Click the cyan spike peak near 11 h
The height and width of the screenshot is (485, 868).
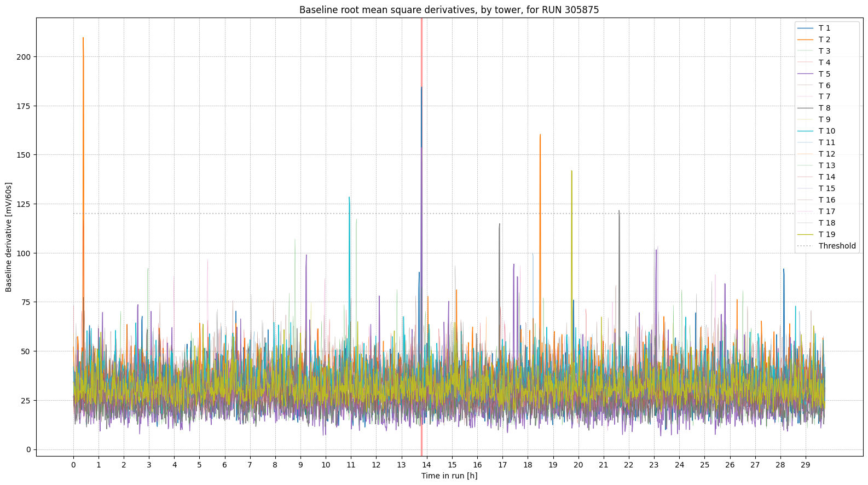[x=349, y=198]
